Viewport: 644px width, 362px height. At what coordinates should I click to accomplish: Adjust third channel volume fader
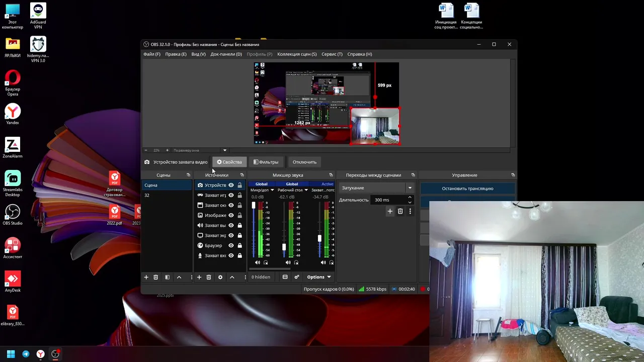click(x=319, y=238)
